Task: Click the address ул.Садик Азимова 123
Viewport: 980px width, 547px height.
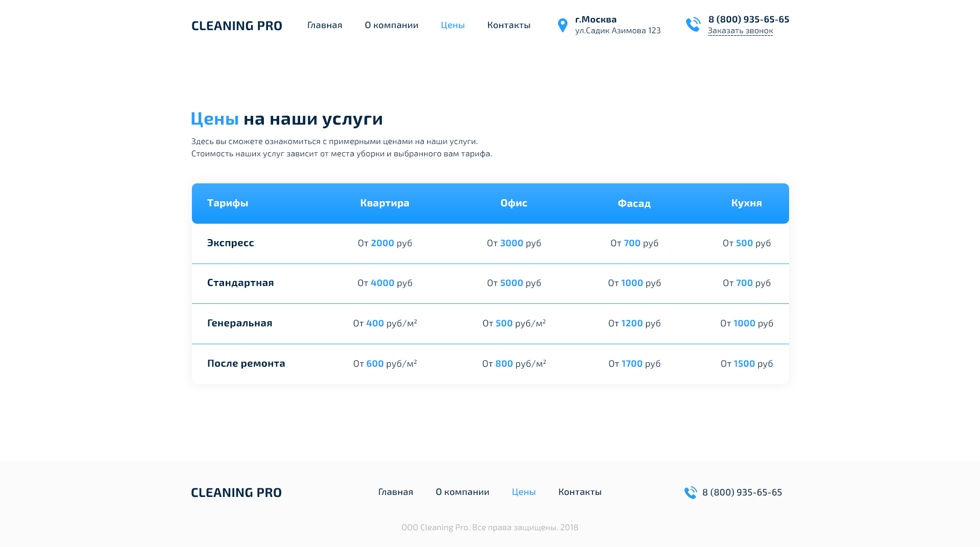Action: coord(618,31)
